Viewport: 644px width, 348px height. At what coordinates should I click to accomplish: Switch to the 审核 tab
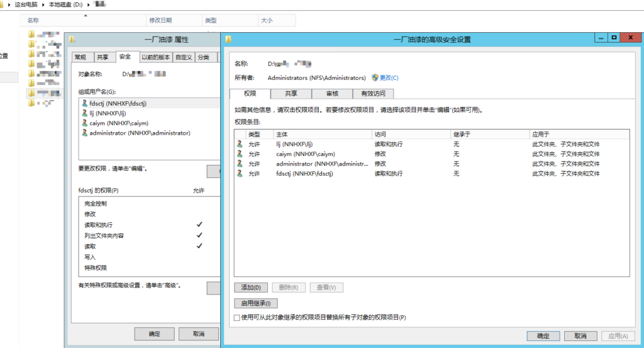pyautogui.click(x=332, y=94)
